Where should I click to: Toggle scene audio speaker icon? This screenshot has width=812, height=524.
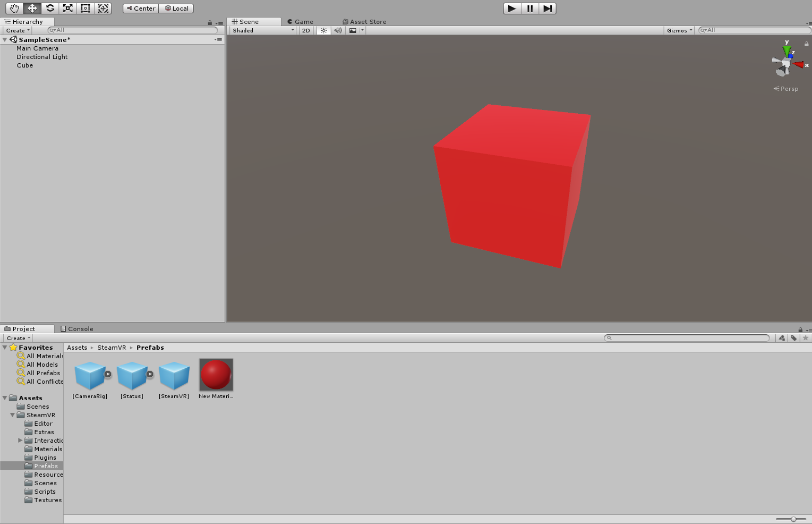(338, 30)
